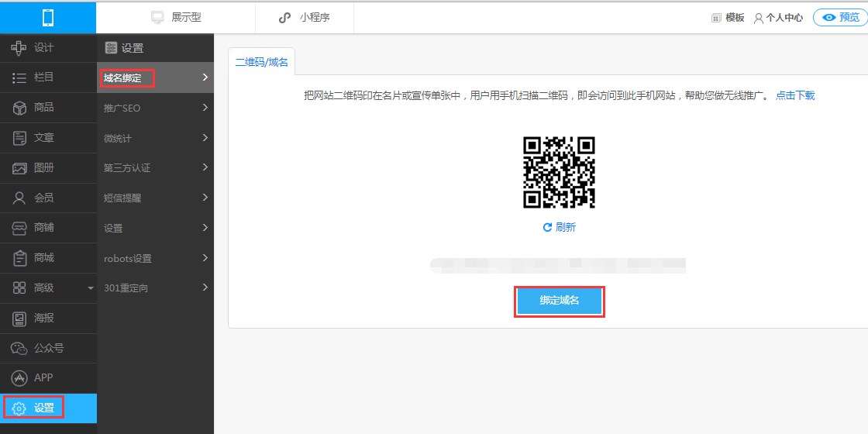Open 微统计 submenu item

pos(156,138)
